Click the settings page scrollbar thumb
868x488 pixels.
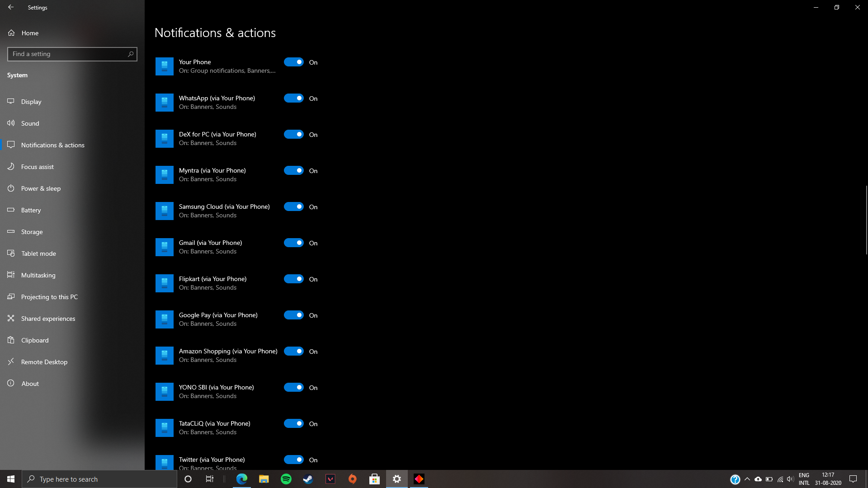tap(866, 220)
